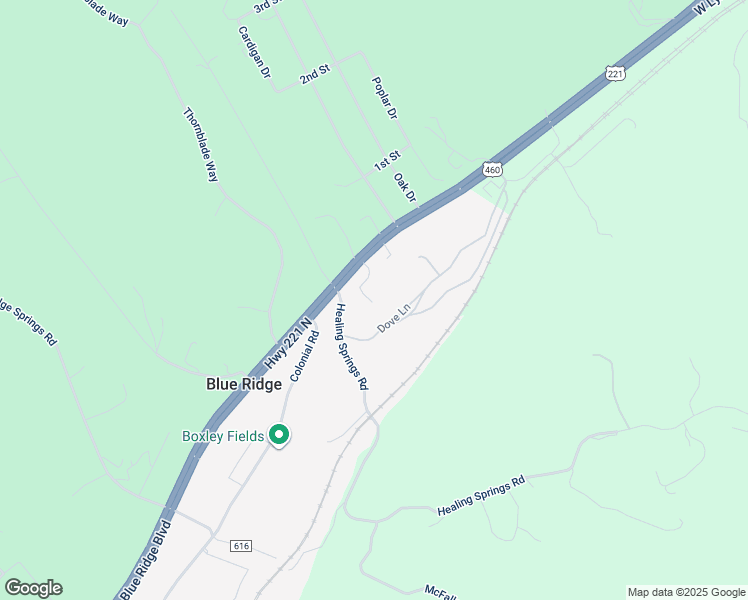748x600 pixels.
Task: Select the Poplar Dr street label
Action: (384, 98)
